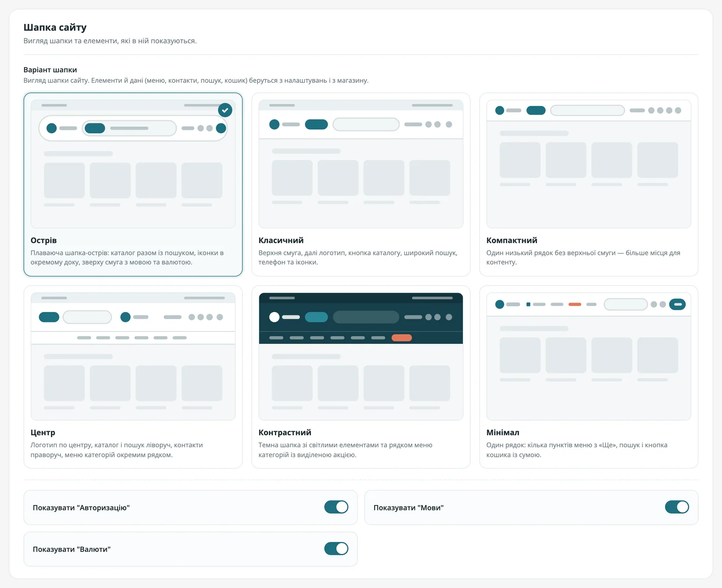
Task: Pick the Мінімал header preview thumbnail
Action: pos(589,356)
